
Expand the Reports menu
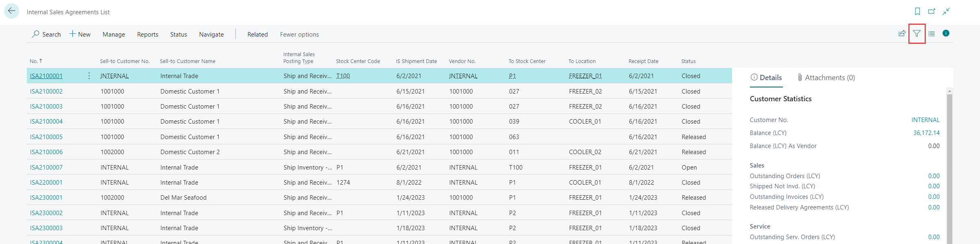coord(147,35)
